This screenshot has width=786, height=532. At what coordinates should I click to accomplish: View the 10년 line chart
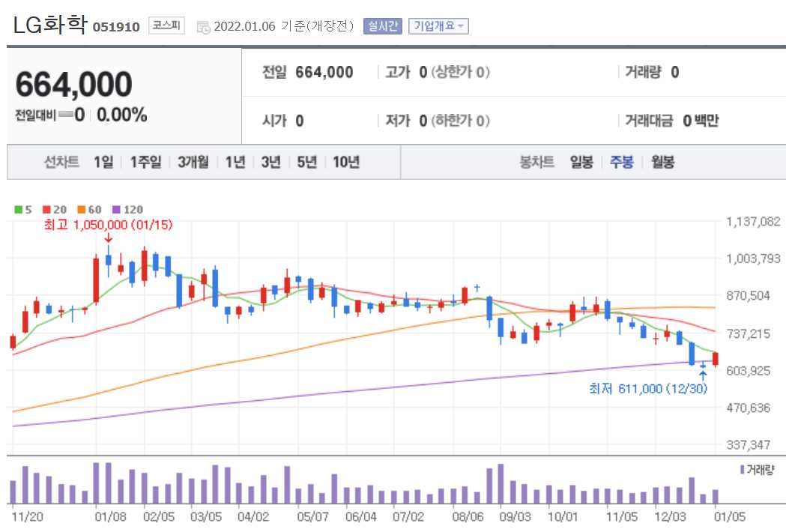point(346,162)
